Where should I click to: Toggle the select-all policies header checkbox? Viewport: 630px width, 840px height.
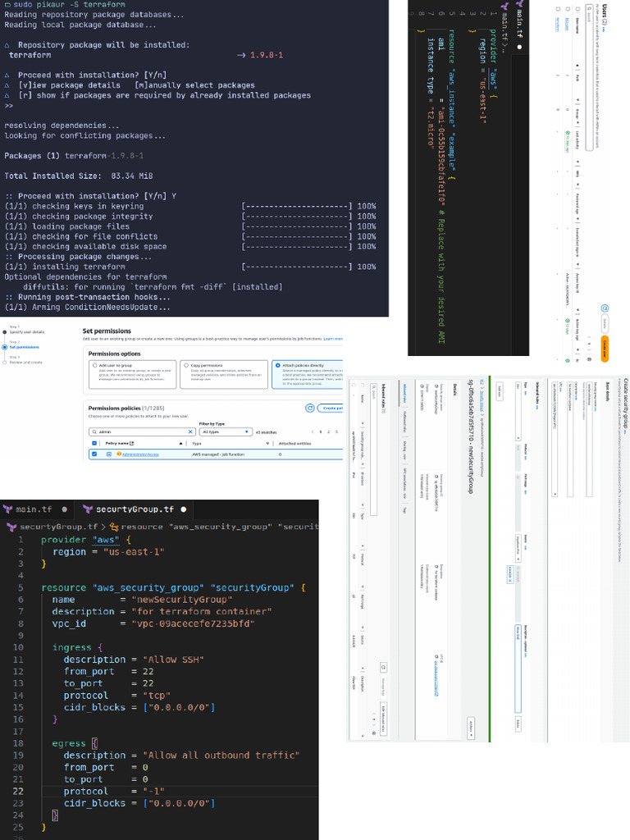point(94,443)
